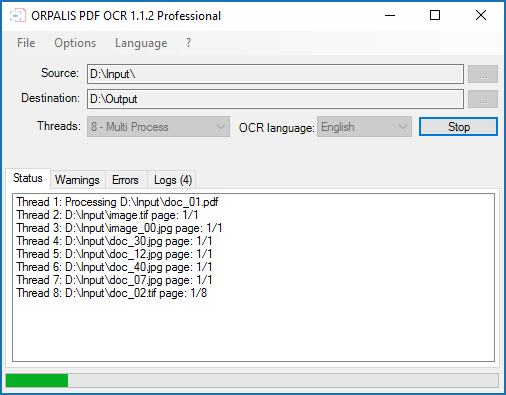Open the ? help menu
The image size is (506, 395).
188,43
